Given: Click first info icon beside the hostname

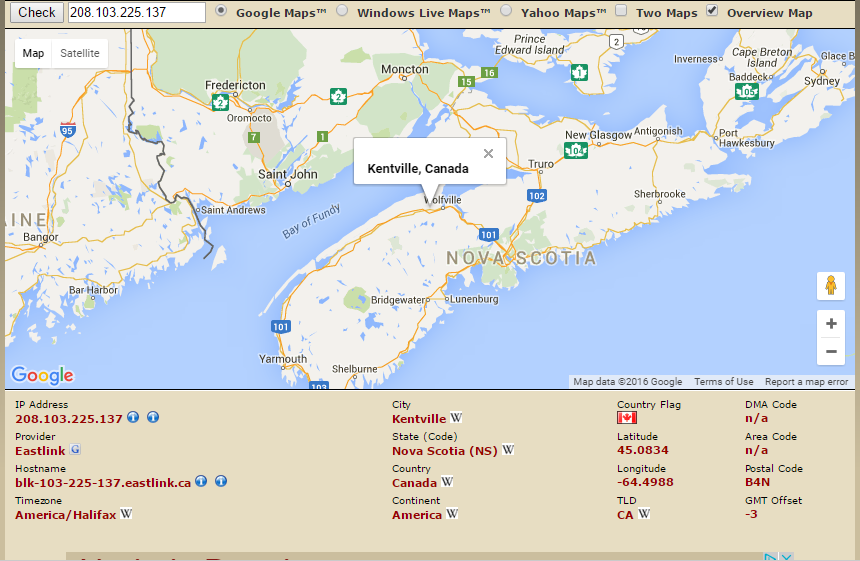Looking at the screenshot, I should coord(201,481).
